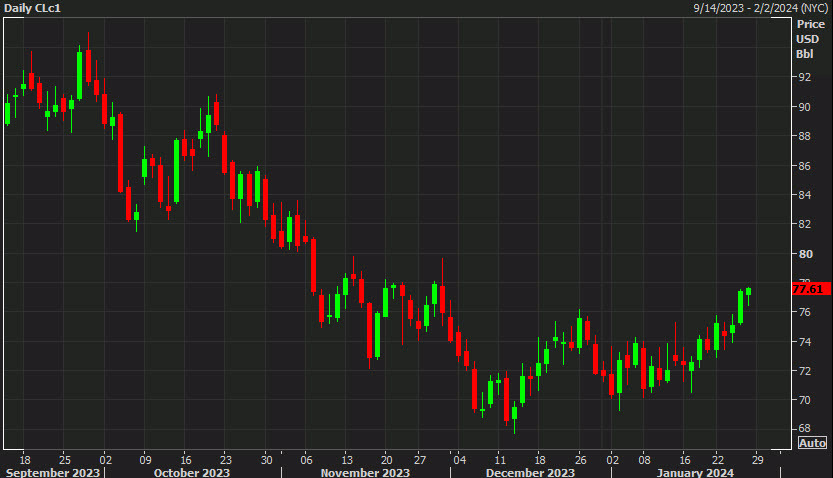
Task: Click the 22 date tick in January
Action: 718,460
